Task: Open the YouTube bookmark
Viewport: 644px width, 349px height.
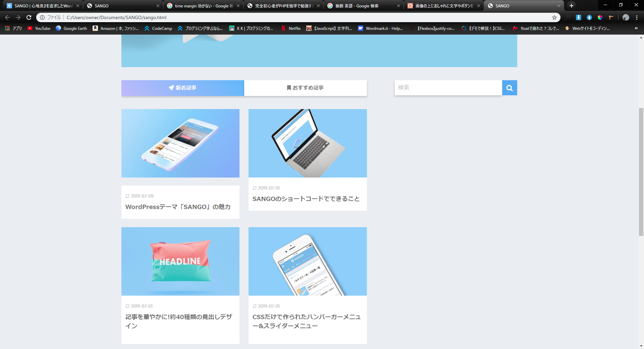Action: coord(39,29)
